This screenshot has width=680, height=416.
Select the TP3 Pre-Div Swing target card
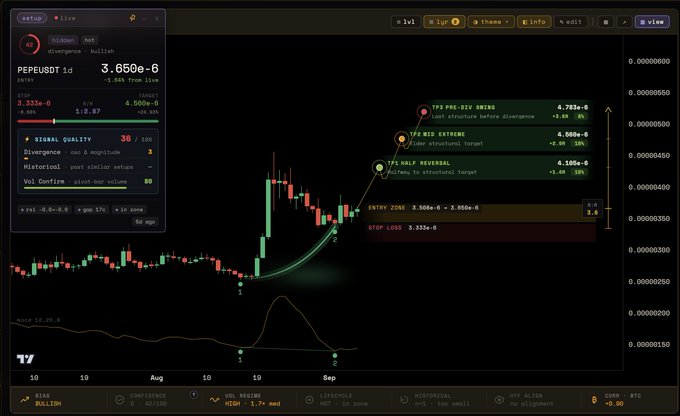click(x=510, y=111)
